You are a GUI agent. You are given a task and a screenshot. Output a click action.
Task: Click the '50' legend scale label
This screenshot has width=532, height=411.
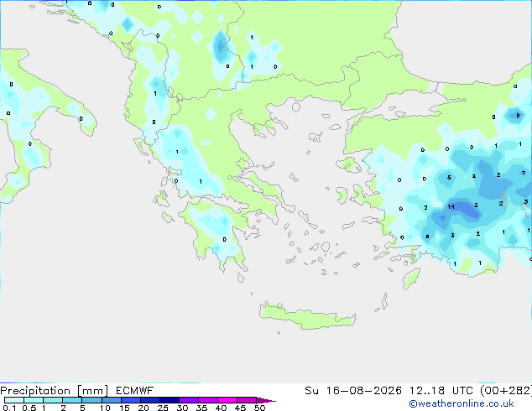coord(259,408)
